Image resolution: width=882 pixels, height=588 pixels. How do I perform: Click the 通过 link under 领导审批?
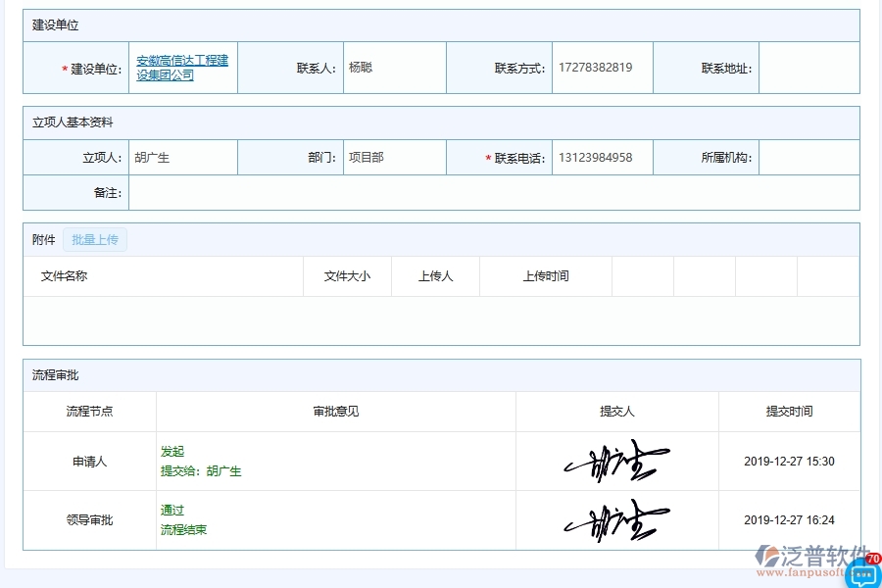(x=171, y=511)
